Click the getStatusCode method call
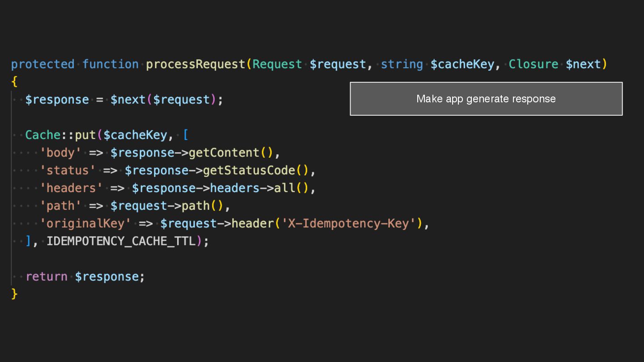The width and height of the screenshot is (644, 362). 249,170
